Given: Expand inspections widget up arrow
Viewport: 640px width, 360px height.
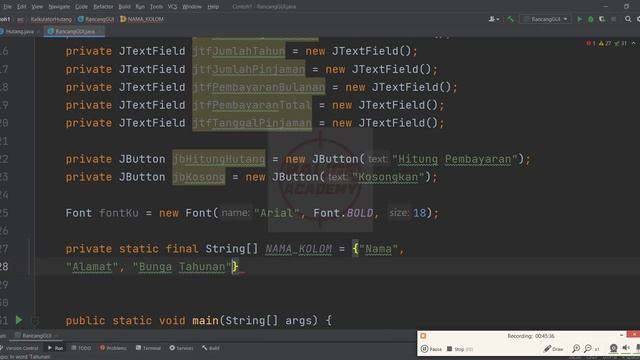Looking at the screenshot, I should [x=633, y=43].
